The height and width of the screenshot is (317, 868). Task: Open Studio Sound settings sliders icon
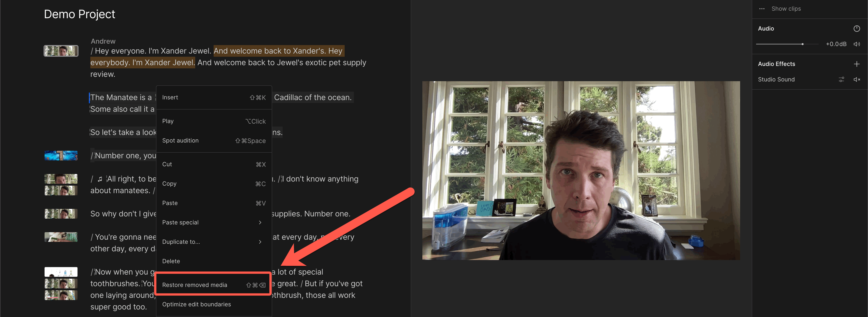click(x=841, y=79)
